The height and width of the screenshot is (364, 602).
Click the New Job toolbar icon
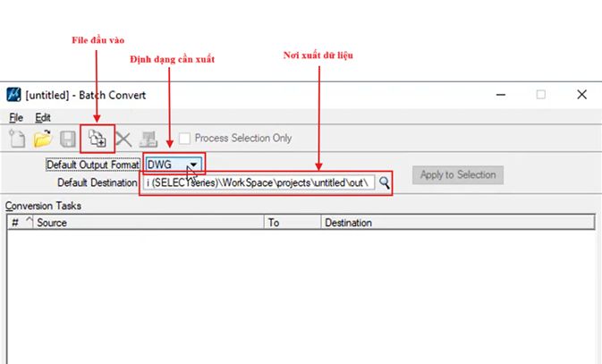(17, 139)
